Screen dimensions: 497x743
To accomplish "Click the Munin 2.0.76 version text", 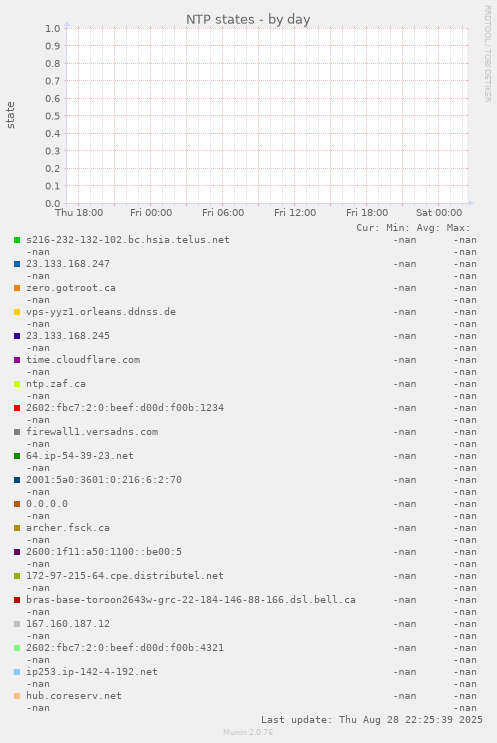I will point(248,732).
